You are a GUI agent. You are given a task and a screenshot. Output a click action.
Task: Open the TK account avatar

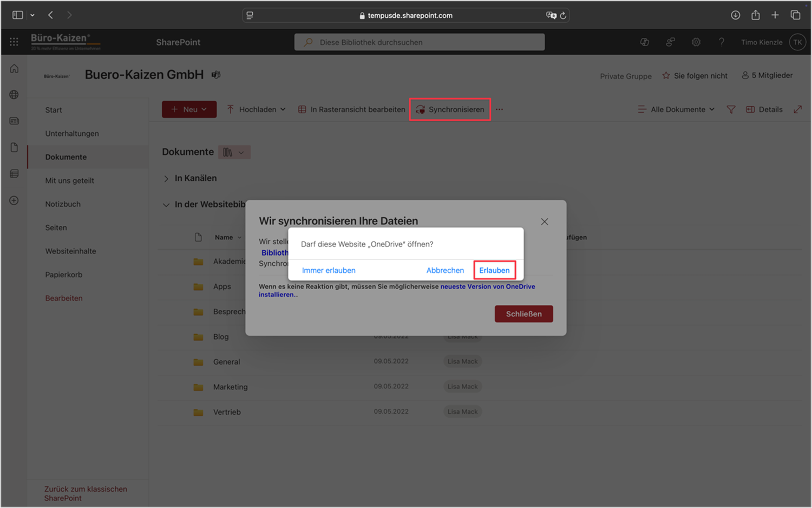(x=797, y=42)
